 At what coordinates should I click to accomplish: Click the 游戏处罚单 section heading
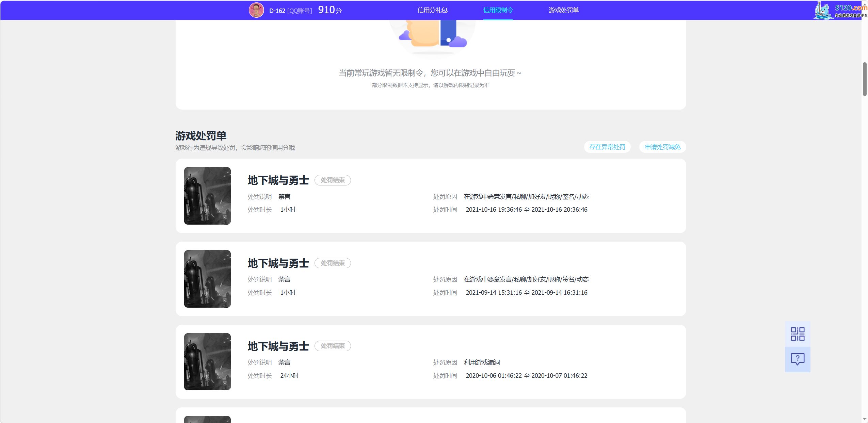pos(201,136)
